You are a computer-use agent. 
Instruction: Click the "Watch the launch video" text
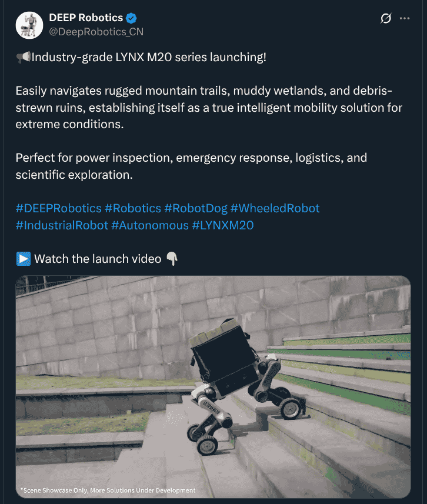98,259
